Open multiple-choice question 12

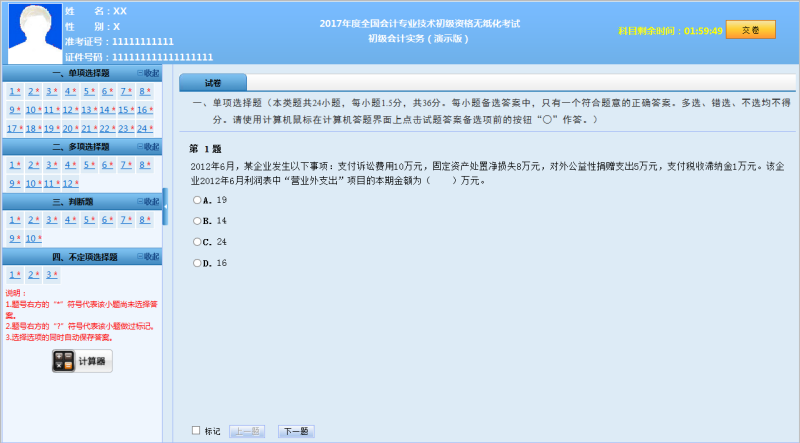pyautogui.click(x=68, y=184)
